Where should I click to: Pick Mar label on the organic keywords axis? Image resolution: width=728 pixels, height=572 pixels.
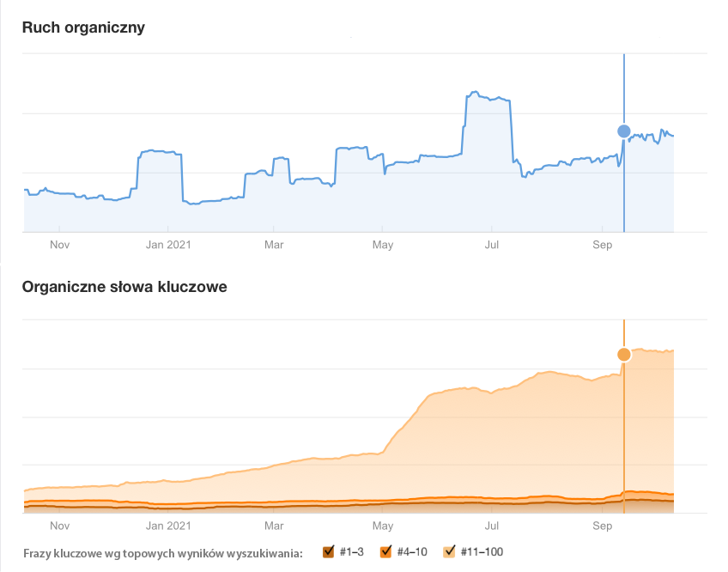pyautogui.click(x=275, y=525)
